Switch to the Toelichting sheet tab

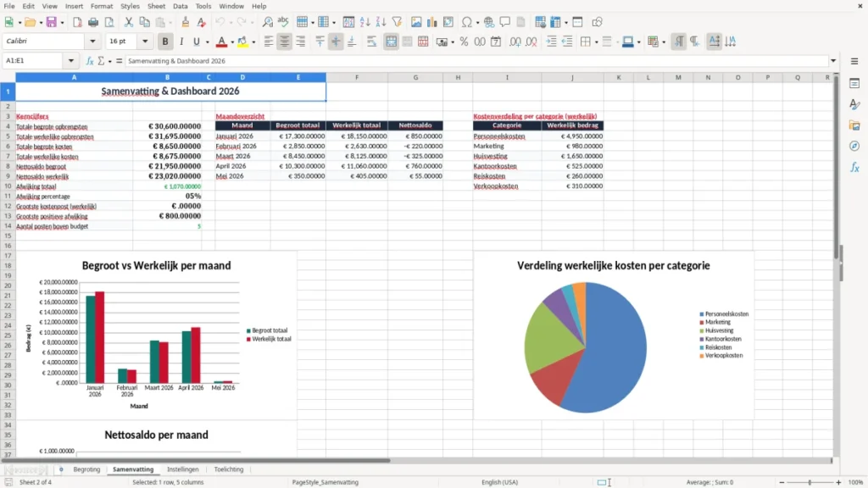click(229, 469)
